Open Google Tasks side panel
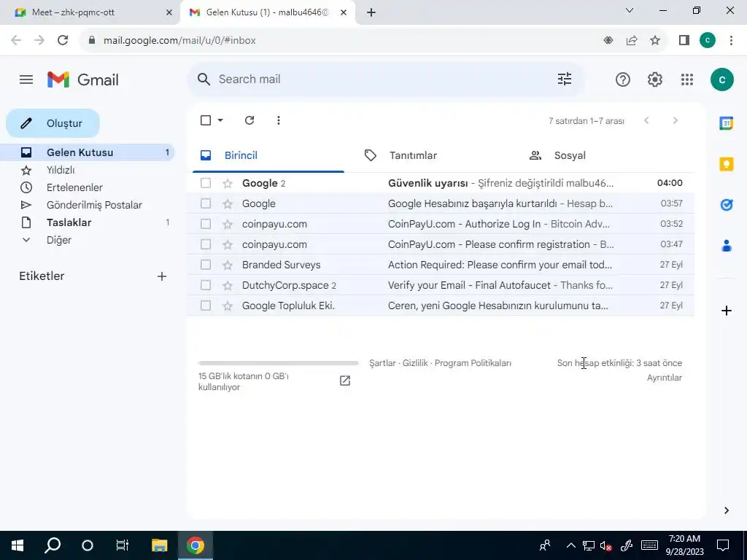The image size is (747, 560). (x=726, y=205)
